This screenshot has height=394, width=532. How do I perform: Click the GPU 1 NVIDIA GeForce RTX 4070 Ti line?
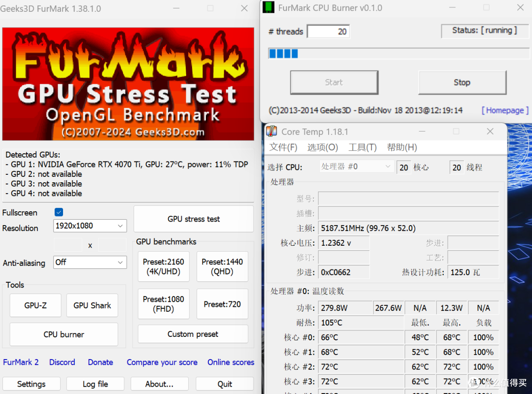[127, 164]
